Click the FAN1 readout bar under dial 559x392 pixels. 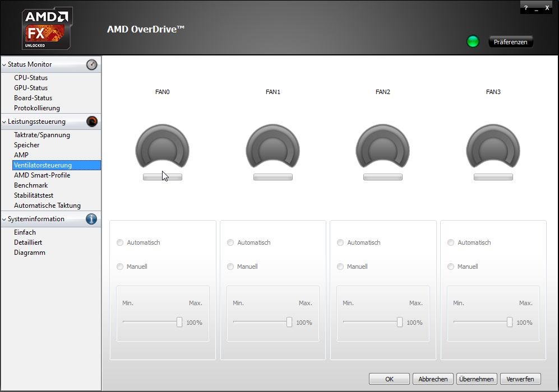(x=273, y=177)
